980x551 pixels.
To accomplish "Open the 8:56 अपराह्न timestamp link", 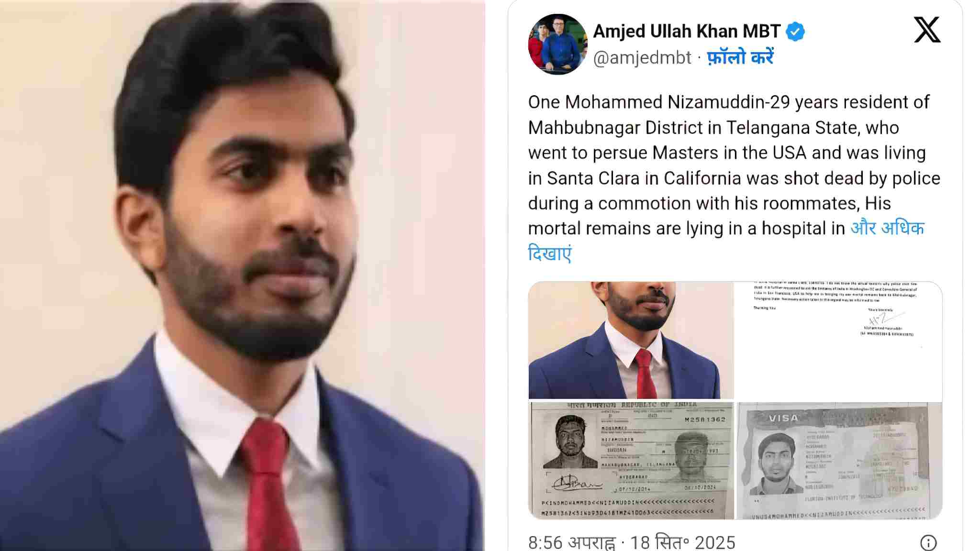I will click(572, 542).
